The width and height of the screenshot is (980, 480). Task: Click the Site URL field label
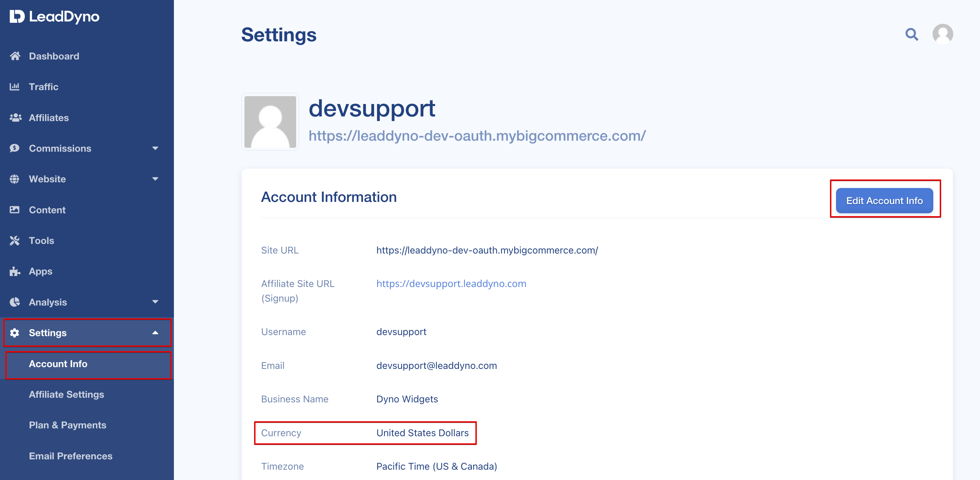pos(280,250)
